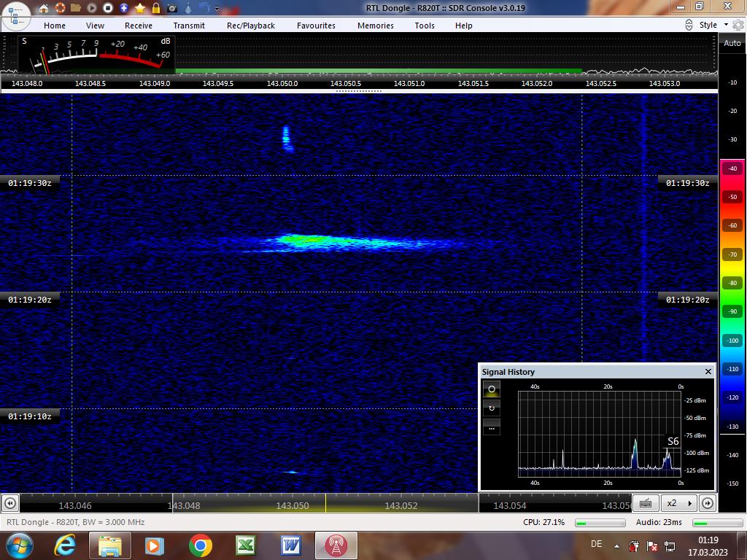
Task: Click the Auto level button
Action: [x=732, y=43]
